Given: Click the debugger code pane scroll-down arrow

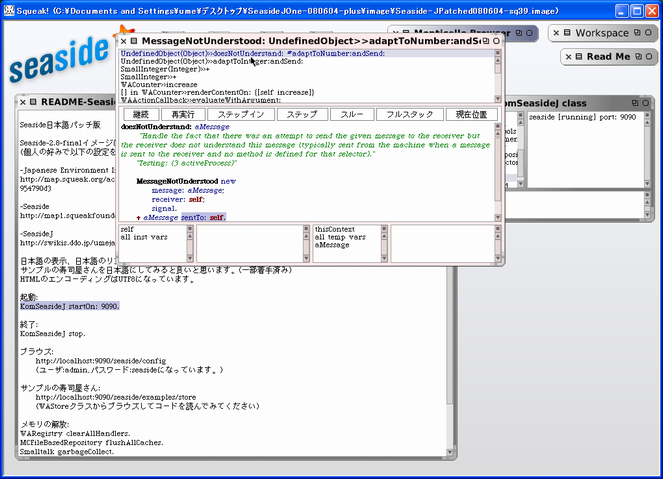Looking at the screenshot, I should pos(498,218).
